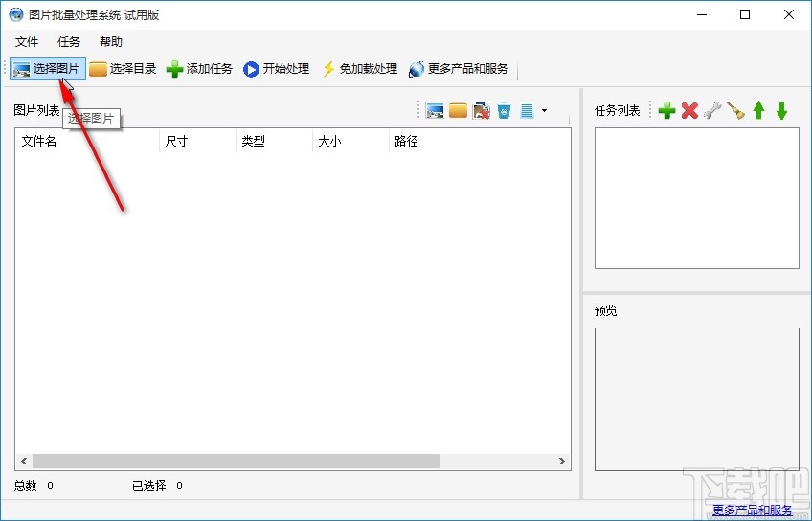The height and width of the screenshot is (521, 812).
Task: Click the blue trash bin icon to clear the list
Action: tap(504, 110)
